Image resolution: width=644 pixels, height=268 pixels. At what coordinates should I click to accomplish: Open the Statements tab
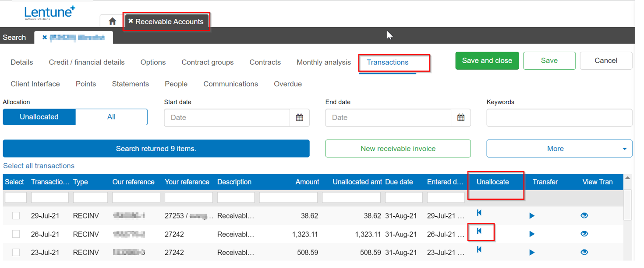click(131, 84)
